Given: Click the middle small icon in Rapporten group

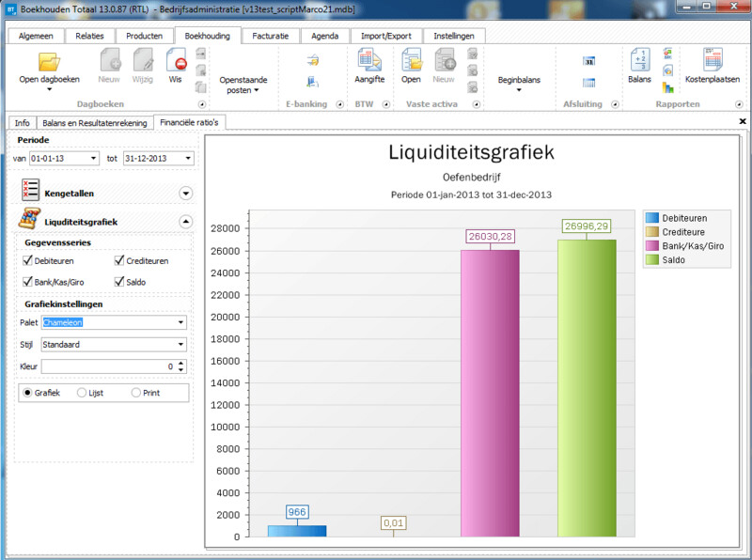Looking at the screenshot, I should tap(667, 70).
